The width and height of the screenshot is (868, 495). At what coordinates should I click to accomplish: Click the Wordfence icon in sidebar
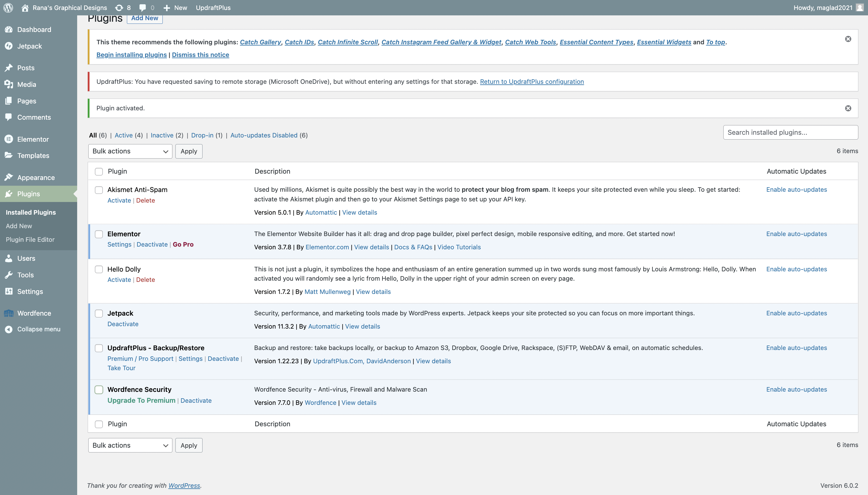point(9,313)
